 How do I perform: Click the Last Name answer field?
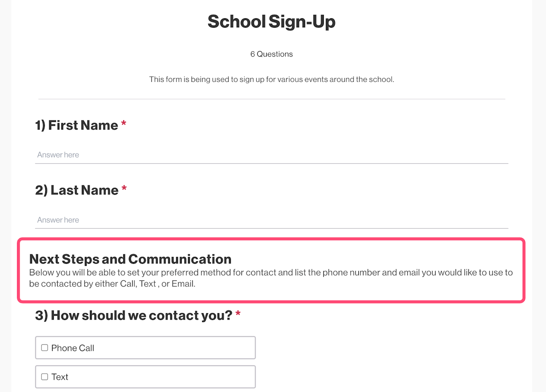[x=271, y=220]
